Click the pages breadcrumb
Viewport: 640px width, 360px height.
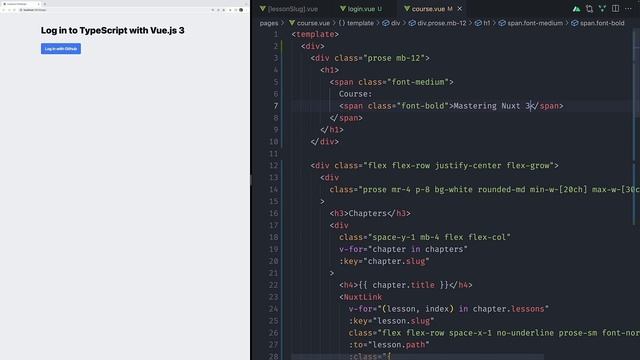(x=269, y=23)
